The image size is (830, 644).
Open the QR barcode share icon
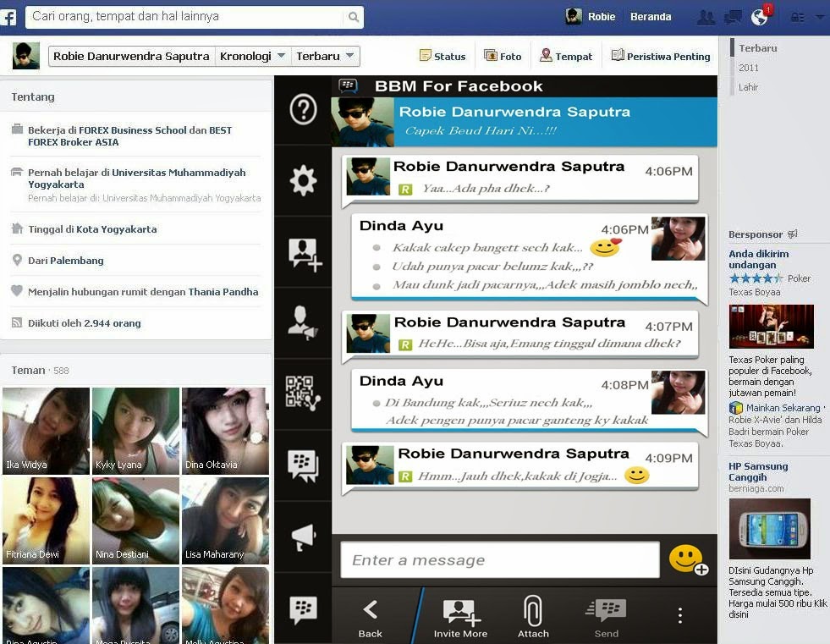tap(303, 392)
